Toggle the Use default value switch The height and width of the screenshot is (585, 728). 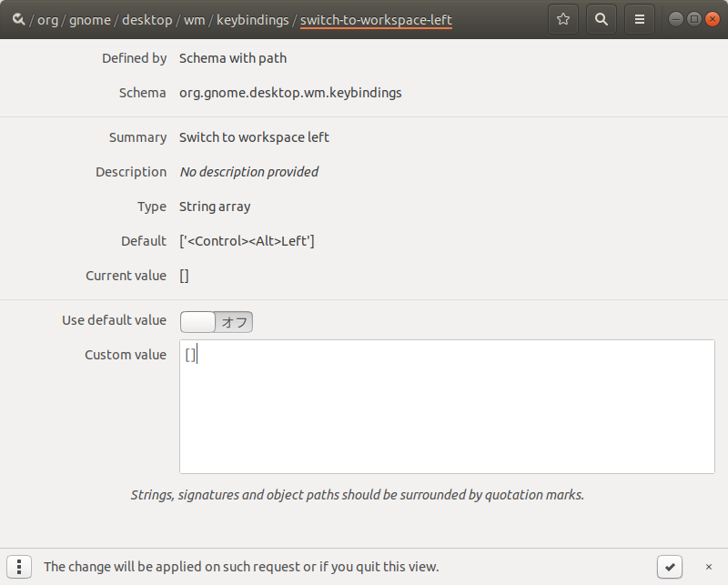tap(217, 322)
